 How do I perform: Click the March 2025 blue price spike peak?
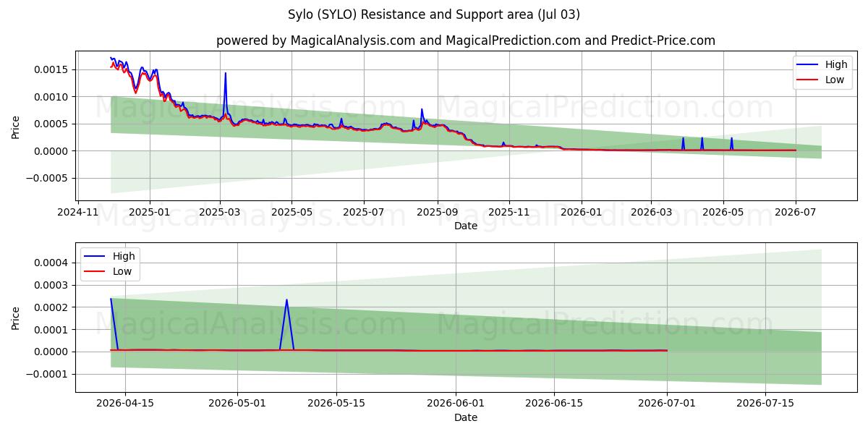(x=225, y=73)
